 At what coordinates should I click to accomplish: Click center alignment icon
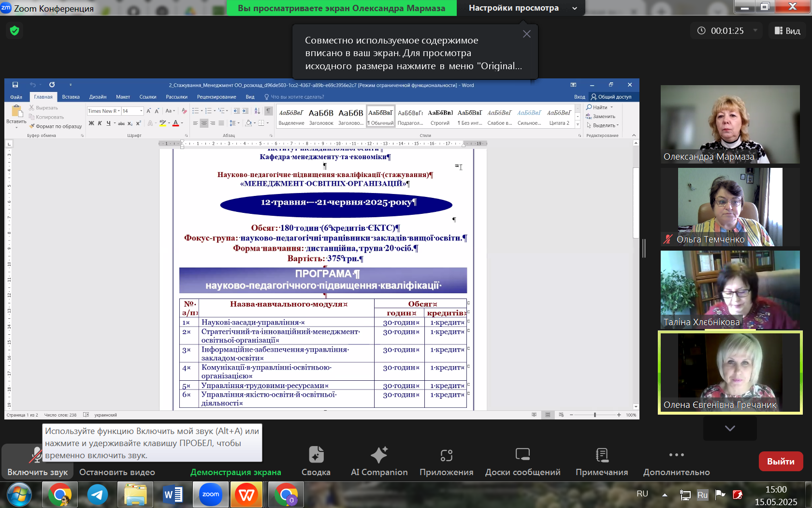coord(204,123)
